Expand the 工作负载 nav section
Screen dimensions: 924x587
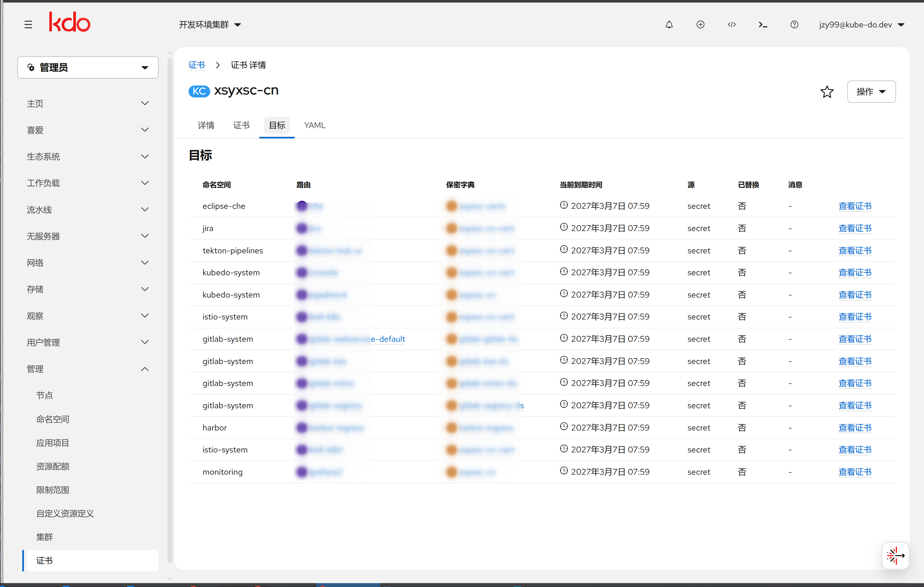tap(87, 183)
